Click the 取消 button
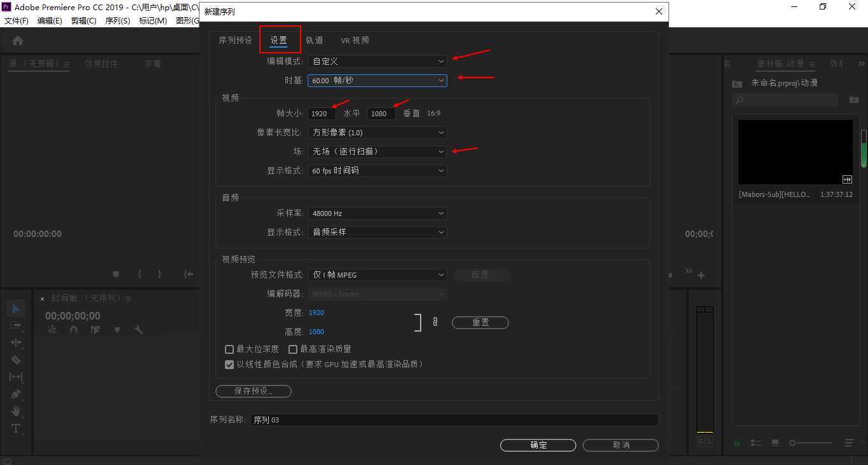868x465 pixels. coord(621,445)
